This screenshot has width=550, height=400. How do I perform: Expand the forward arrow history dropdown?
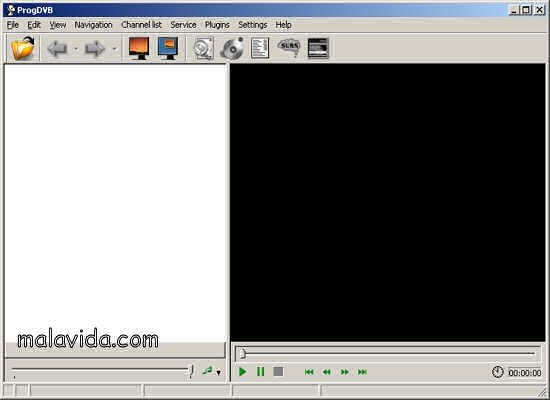click(x=114, y=49)
